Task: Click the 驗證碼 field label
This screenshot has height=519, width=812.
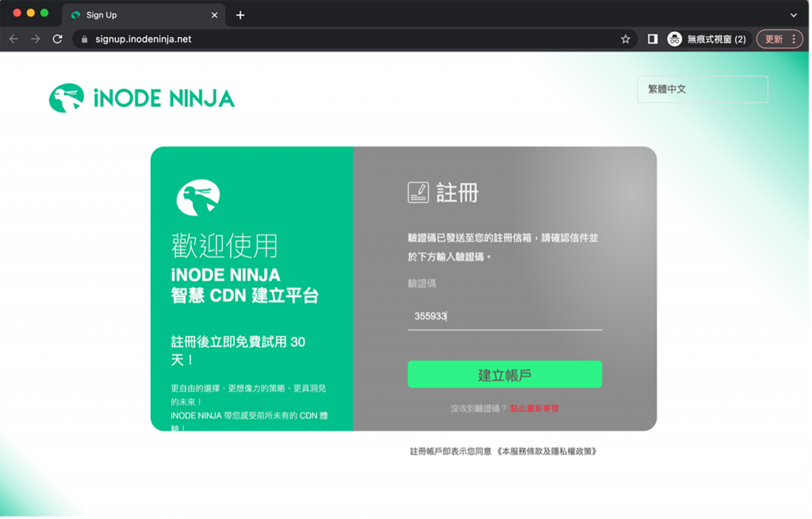Action: click(x=422, y=284)
